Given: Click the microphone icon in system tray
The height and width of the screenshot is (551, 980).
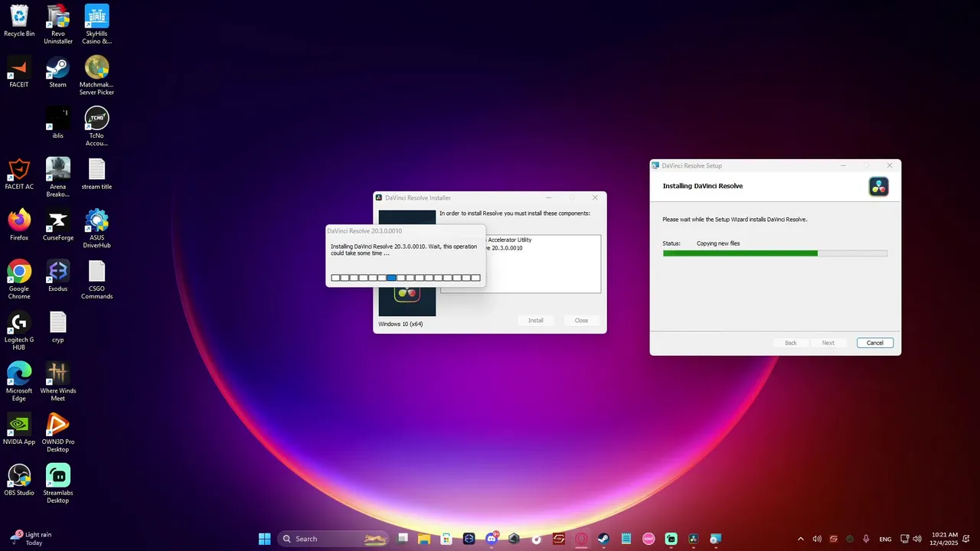Looking at the screenshot, I should click(x=866, y=539).
